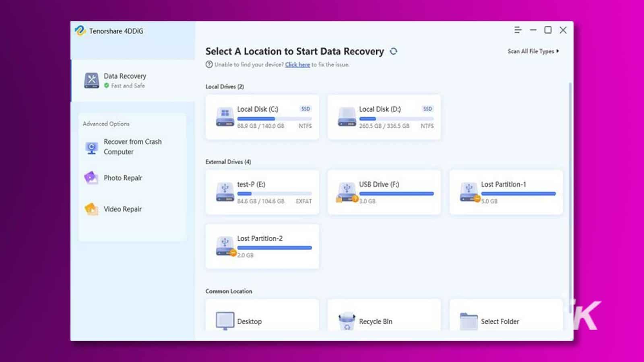Click the Recycle Bin icon

coord(347,321)
